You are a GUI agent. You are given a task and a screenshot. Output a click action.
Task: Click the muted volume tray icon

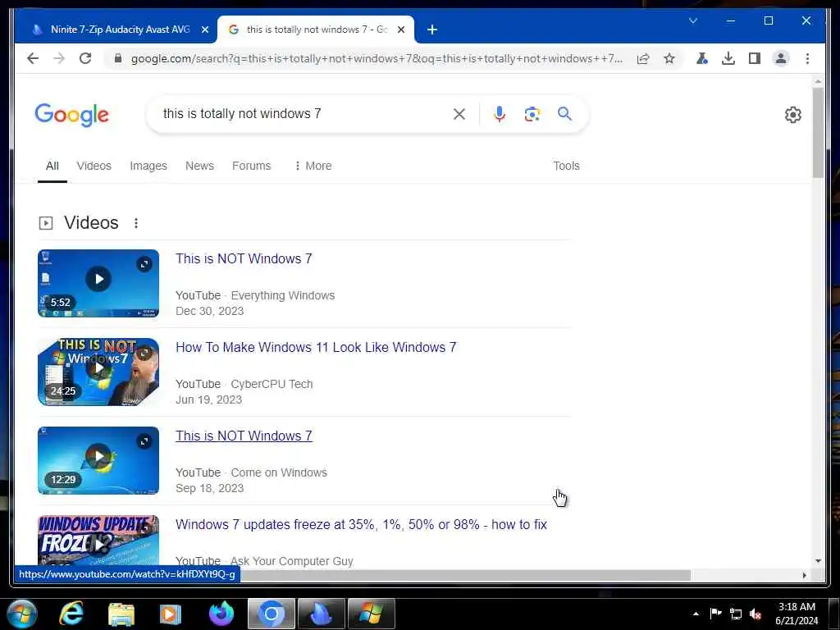click(x=756, y=614)
